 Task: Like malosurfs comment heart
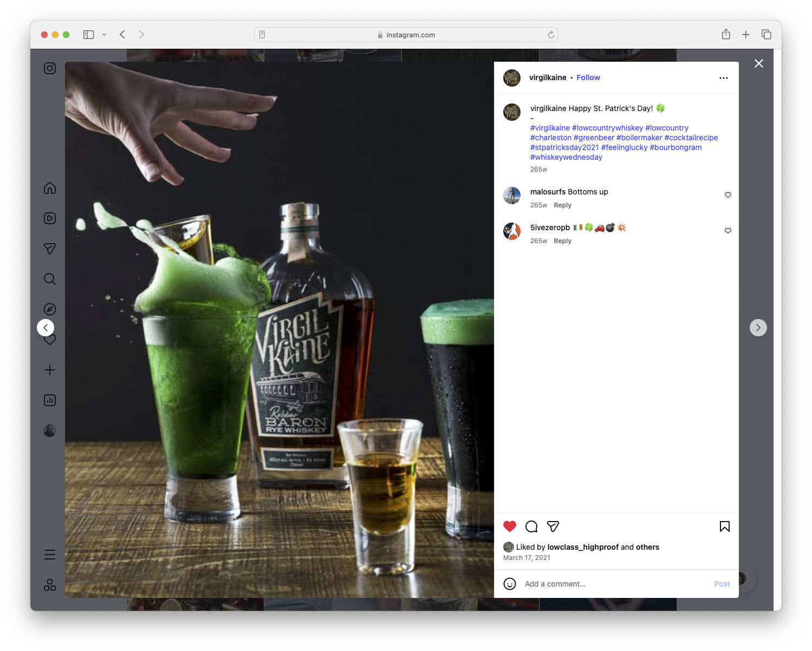[728, 195]
